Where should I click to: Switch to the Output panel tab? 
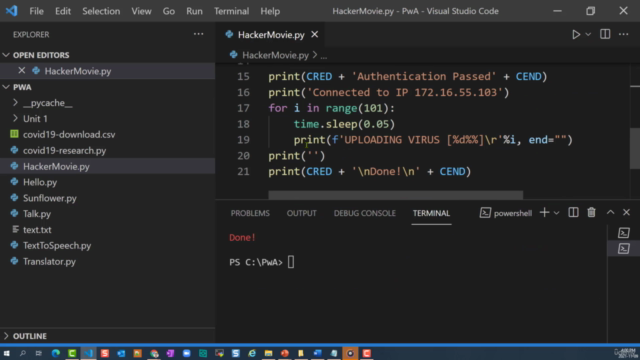(x=302, y=213)
